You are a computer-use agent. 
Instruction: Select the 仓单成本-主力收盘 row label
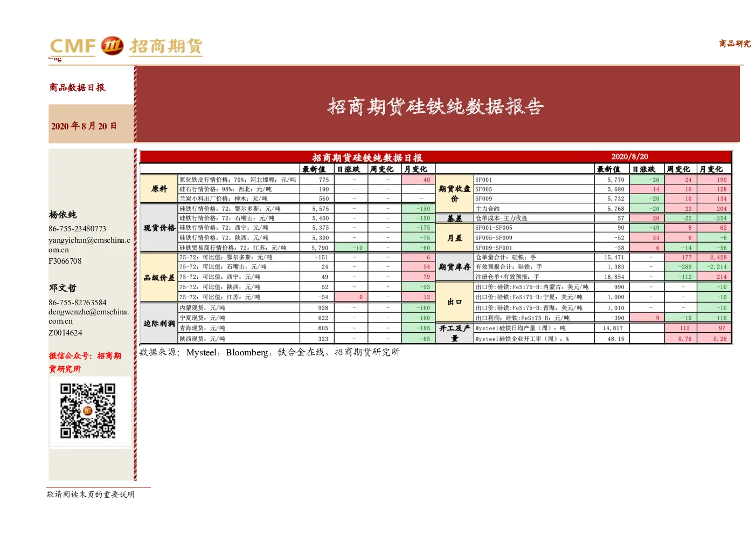tap(502, 218)
